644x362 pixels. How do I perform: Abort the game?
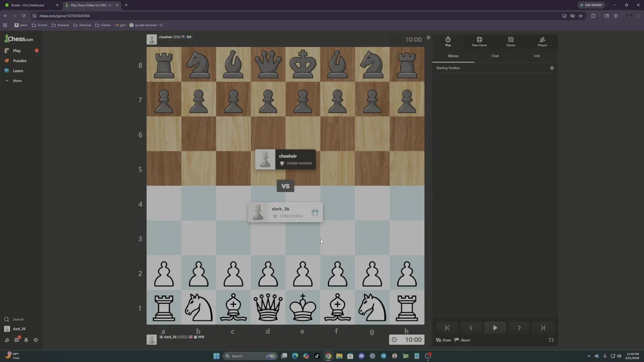(x=462, y=340)
